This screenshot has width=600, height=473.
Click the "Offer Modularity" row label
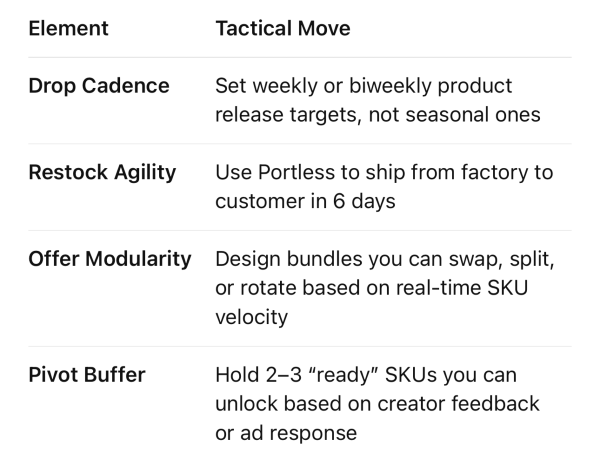click(x=110, y=259)
